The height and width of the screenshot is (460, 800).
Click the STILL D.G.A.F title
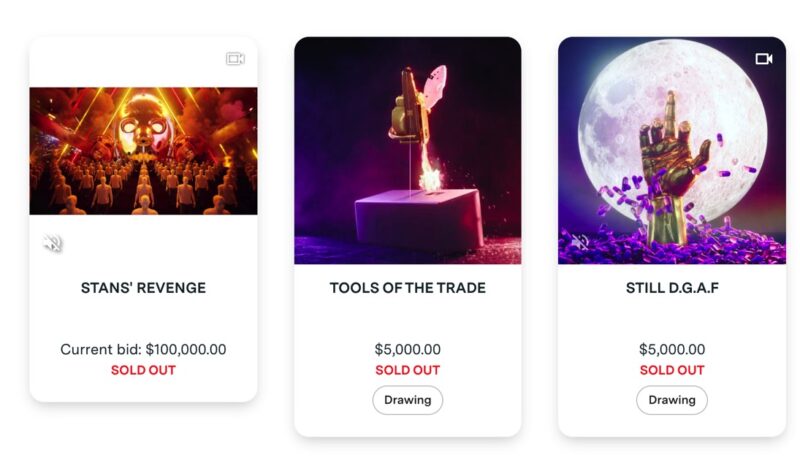(671, 288)
